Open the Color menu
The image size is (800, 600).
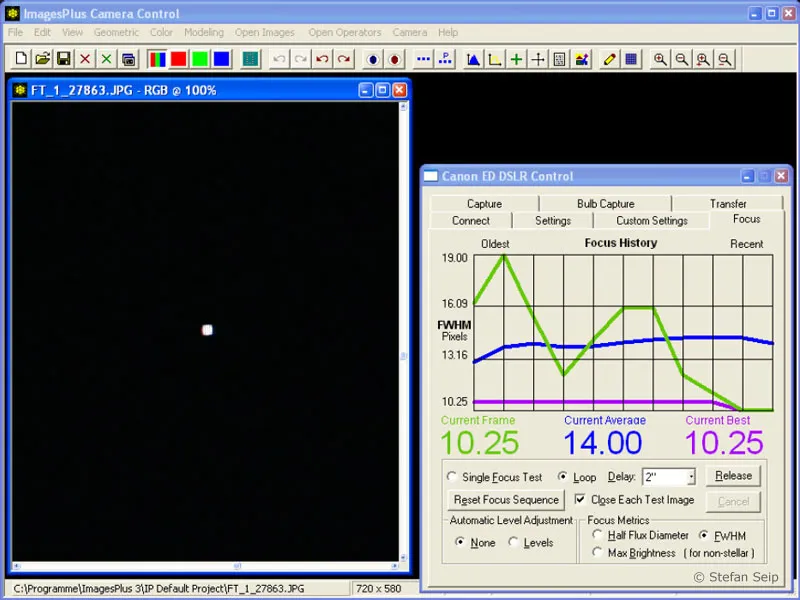tap(161, 32)
